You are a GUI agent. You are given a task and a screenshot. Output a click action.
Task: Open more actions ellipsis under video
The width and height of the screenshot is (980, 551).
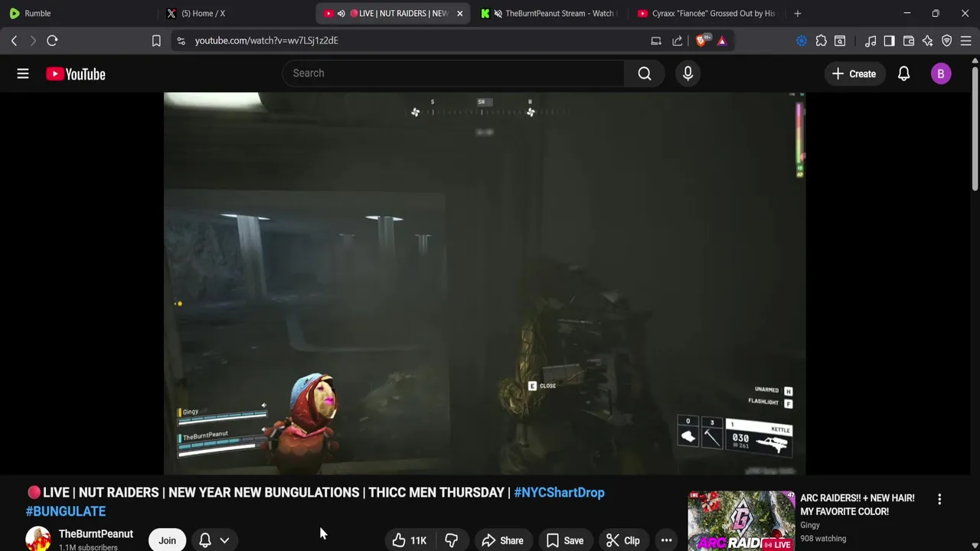point(666,540)
